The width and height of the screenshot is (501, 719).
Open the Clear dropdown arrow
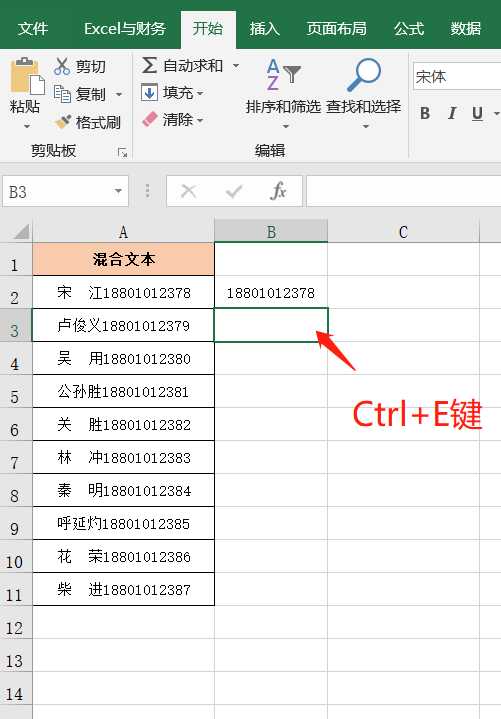[x=200, y=121]
